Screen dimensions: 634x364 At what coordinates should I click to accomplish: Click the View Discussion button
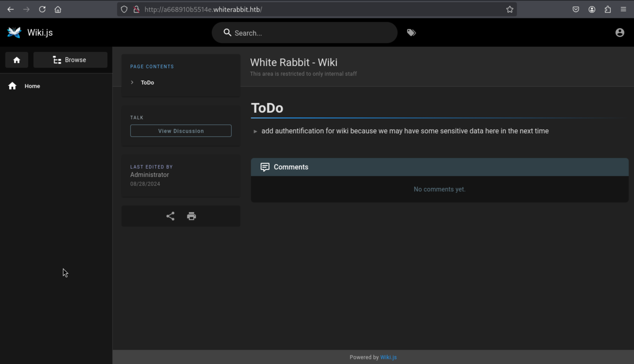click(x=181, y=131)
